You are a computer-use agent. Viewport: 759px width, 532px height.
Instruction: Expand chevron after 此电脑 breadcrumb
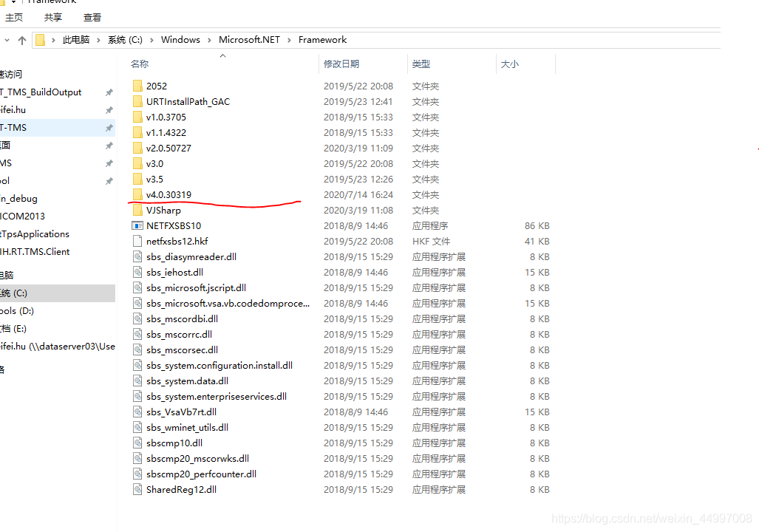point(98,40)
